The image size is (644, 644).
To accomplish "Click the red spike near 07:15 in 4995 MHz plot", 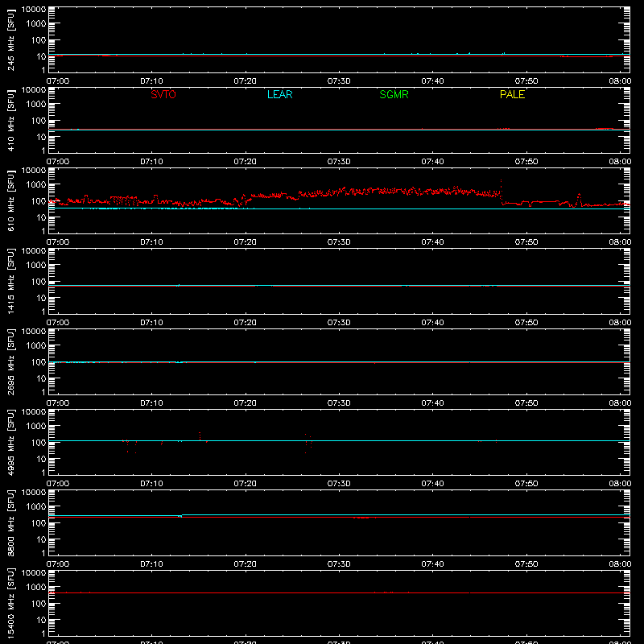I will pos(200,436).
